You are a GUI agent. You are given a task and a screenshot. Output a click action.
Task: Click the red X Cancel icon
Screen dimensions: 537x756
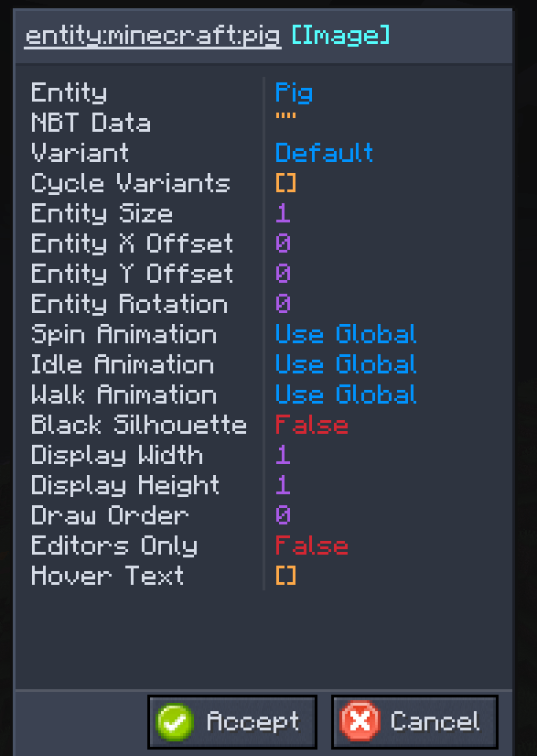point(360,722)
